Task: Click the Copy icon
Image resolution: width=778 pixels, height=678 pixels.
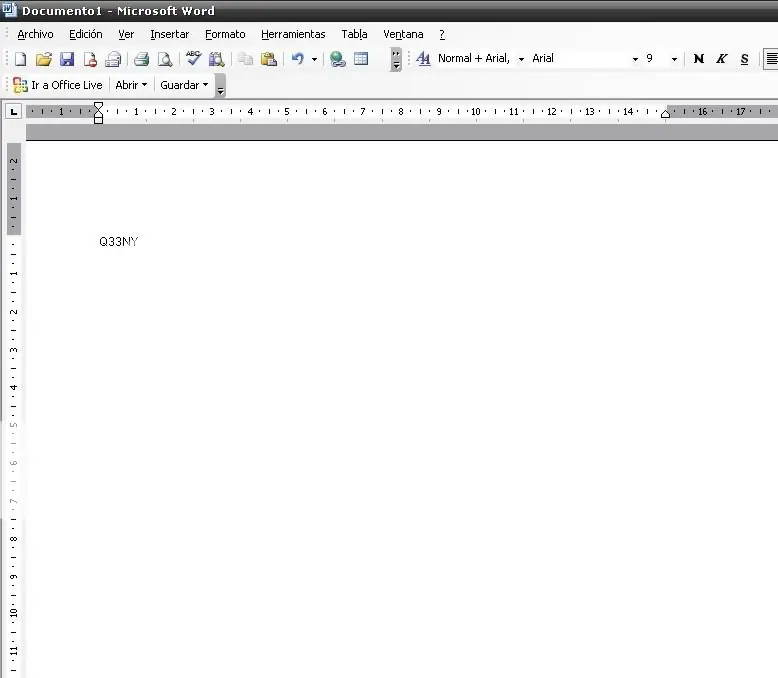Action: 245,59
